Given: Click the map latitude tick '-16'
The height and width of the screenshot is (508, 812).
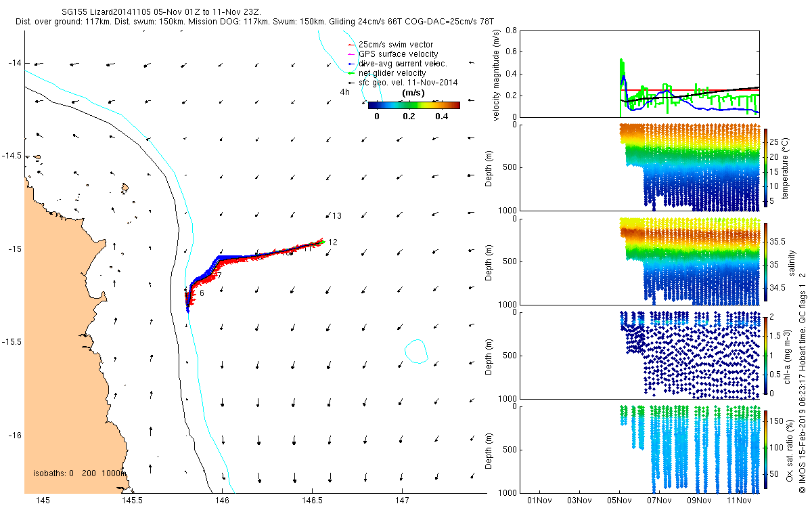Looking at the screenshot, I should pyautogui.click(x=15, y=435).
